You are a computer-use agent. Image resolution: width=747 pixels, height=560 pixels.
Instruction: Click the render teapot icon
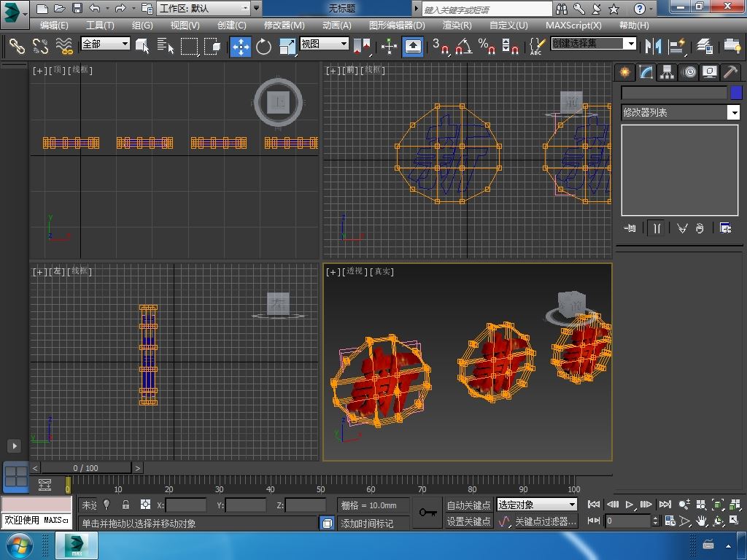pyautogui.click(x=732, y=46)
